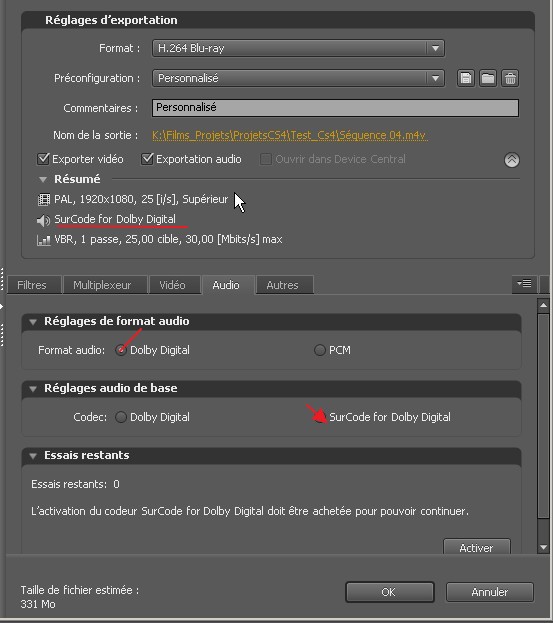553x623 pixels.
Task: Open the tab panel flyout menu icon
Action: (x=524, y=284)
